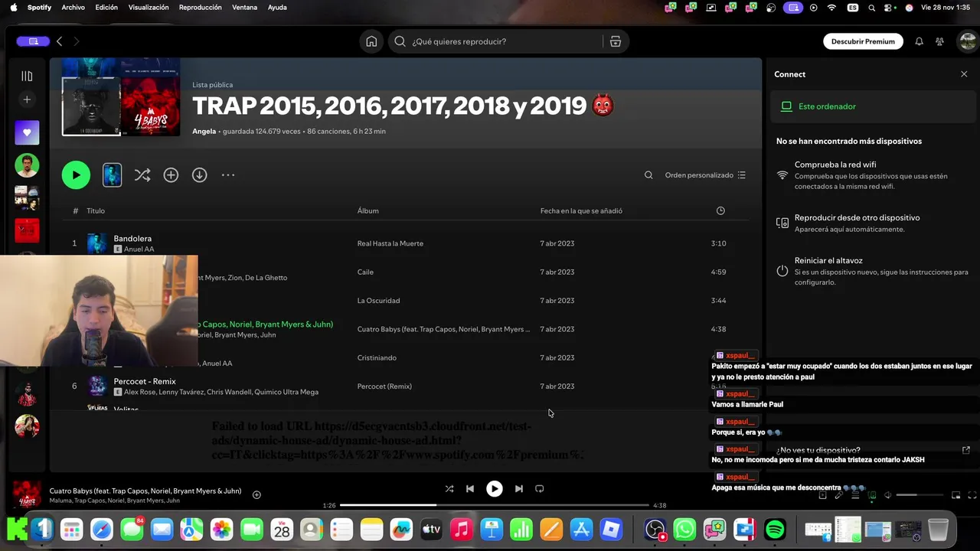980x551 pixels.
Task: Open the album link 'La Oscuridad'
Action: coord(378,301)
